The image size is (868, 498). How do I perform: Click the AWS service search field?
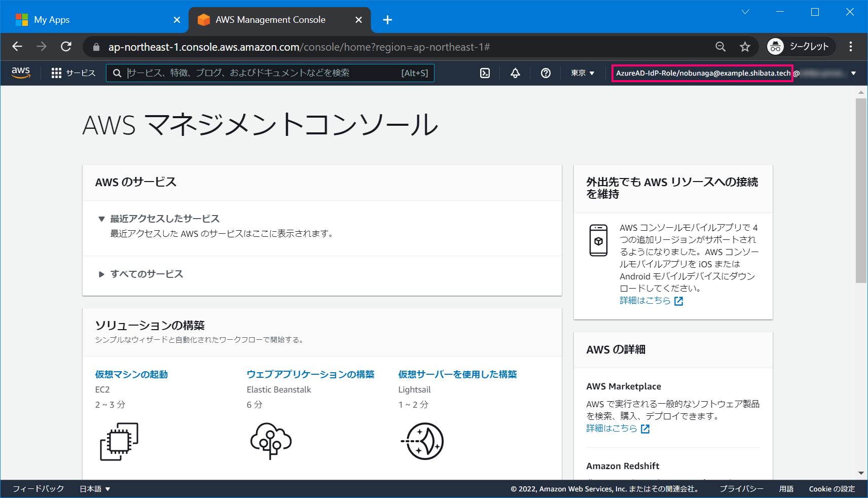[x=270, y=73]
